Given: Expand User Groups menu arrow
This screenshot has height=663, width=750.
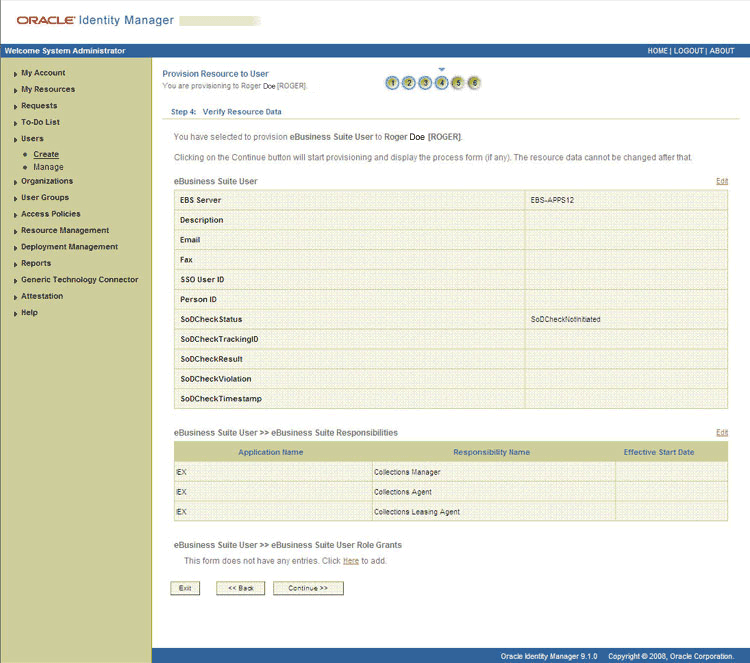Looking at the screenshot, I should (15, 198).
